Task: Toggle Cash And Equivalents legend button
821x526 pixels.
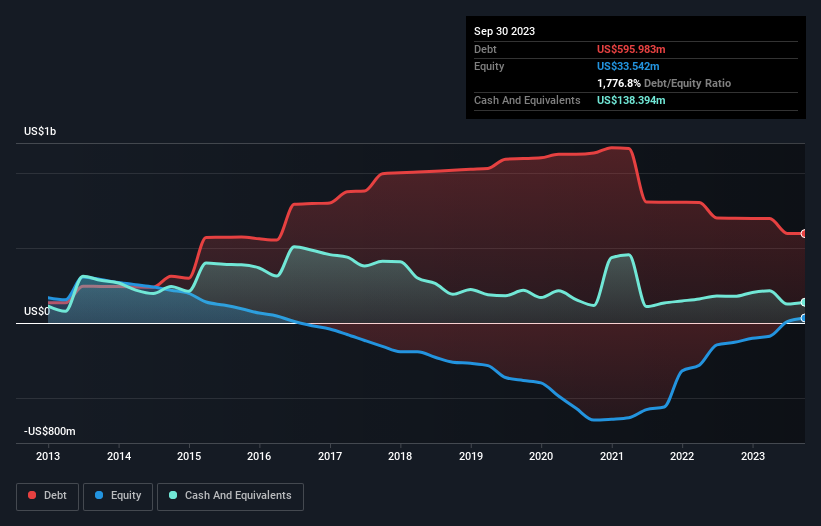Action: coord(230,496)
